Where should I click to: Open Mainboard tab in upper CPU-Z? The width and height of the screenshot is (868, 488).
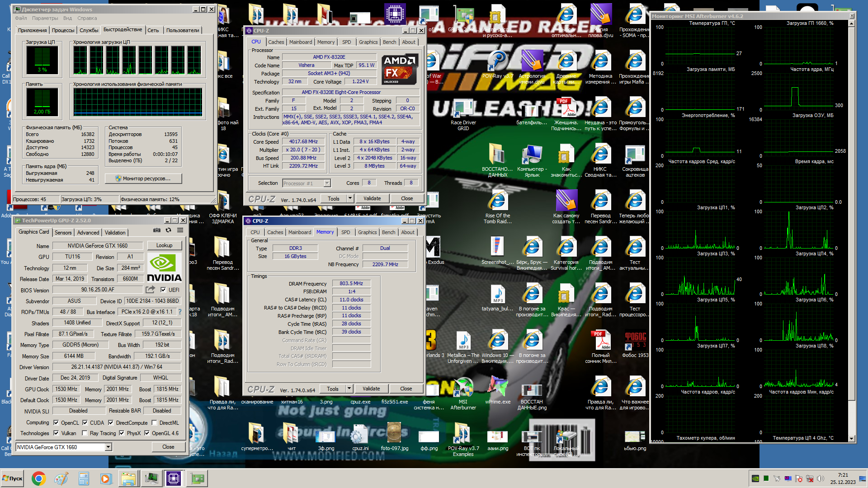tap(300, 42)
